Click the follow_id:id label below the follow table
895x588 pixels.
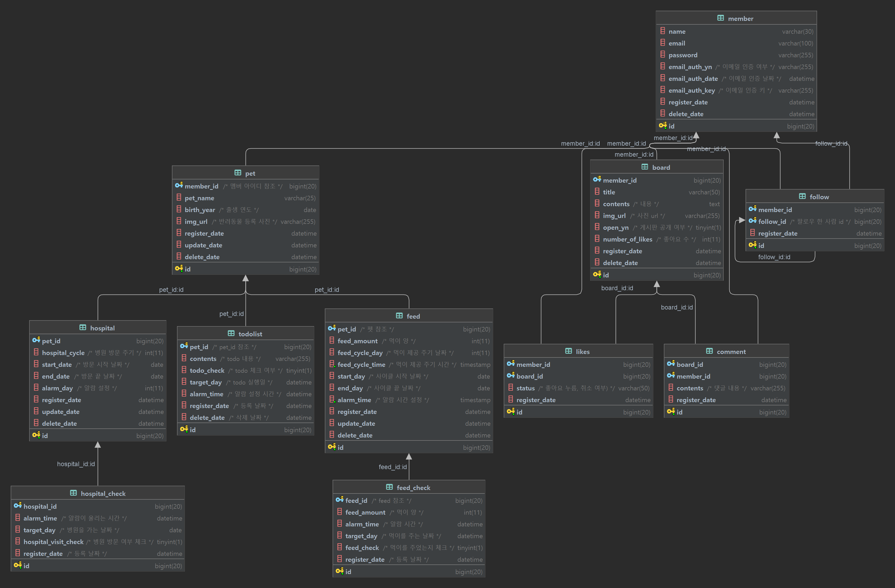(x=774, y=257)
